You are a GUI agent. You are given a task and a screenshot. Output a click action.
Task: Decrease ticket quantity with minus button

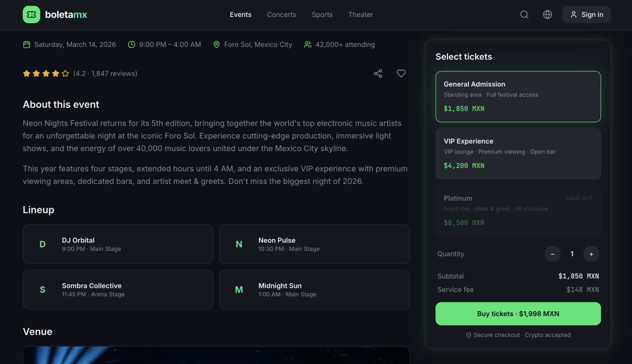point(552,254)
